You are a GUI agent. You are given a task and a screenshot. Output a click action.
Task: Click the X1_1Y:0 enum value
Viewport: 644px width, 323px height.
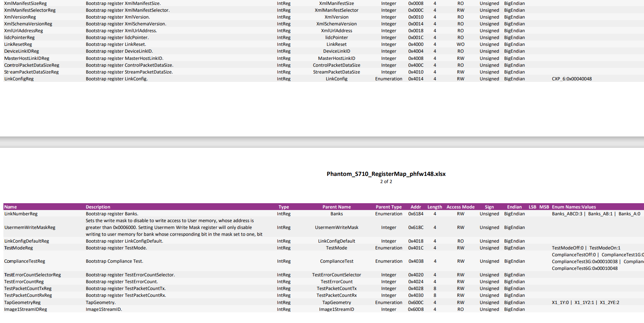coord(560,303)
